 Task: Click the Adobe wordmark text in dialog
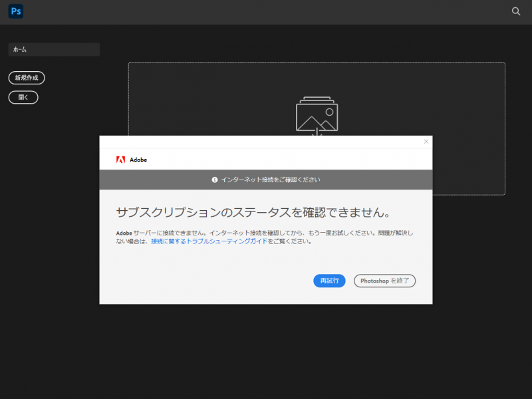coord(138,160)
